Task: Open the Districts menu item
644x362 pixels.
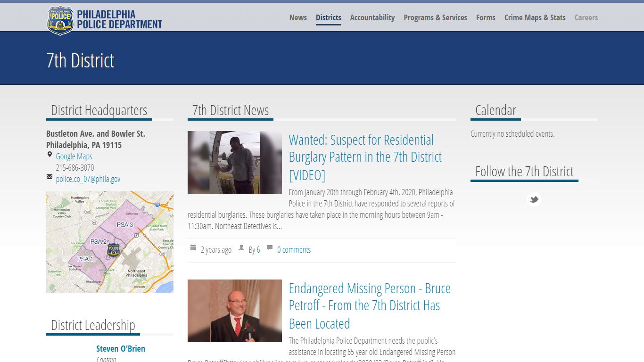Action: pyautogui.click(x=329, y=17)
